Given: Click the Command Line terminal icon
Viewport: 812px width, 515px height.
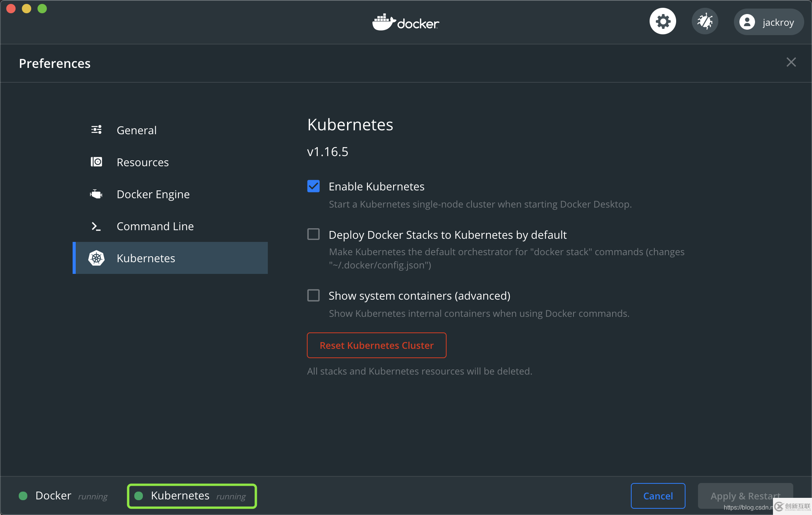Looking at the screenshot, I should (96, 226).
